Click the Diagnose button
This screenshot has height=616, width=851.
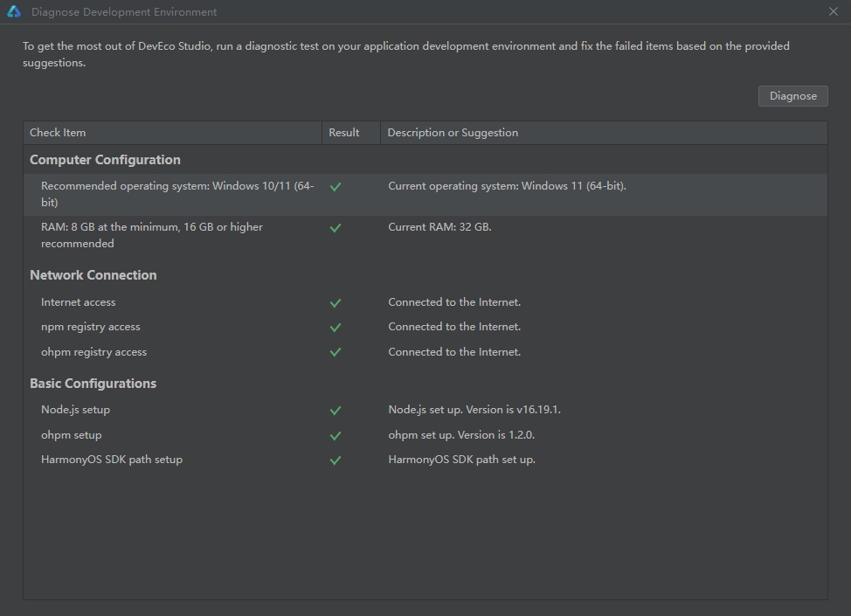tap(792, 96)
